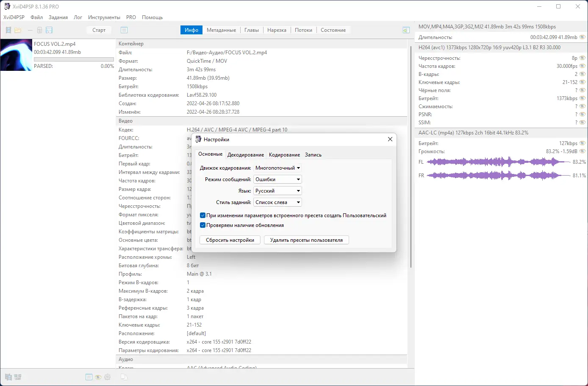Click the Сбросить настройки button
Screen dimensions: 588x386
click(x=230, y=240)
